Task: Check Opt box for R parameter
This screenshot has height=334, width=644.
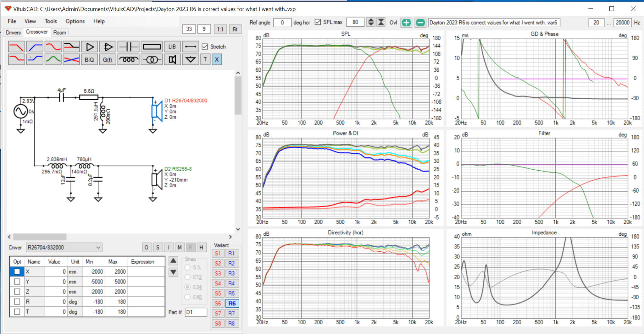Action: [x=17, y=302]
